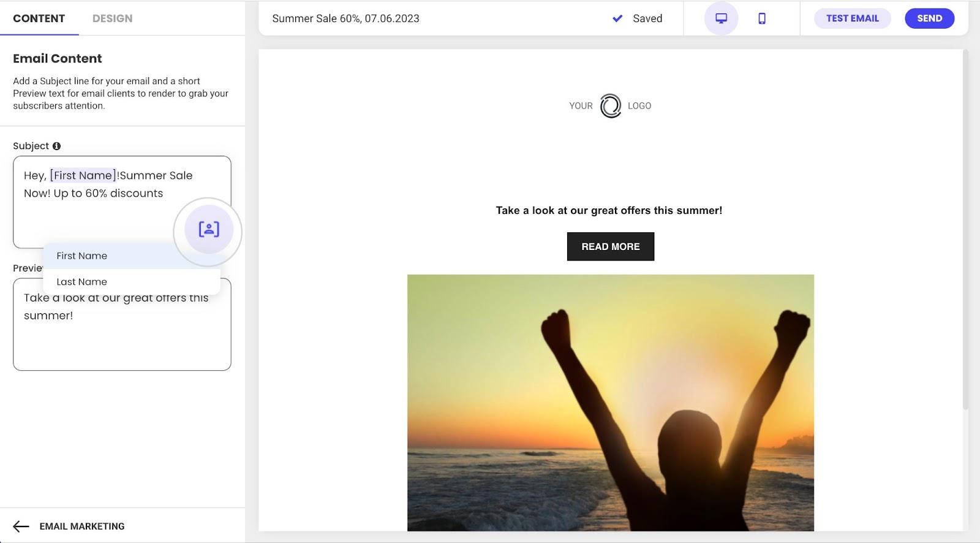Click the Saved status text
Viewport: 980px width, 543px height.
tap(647, 18)
